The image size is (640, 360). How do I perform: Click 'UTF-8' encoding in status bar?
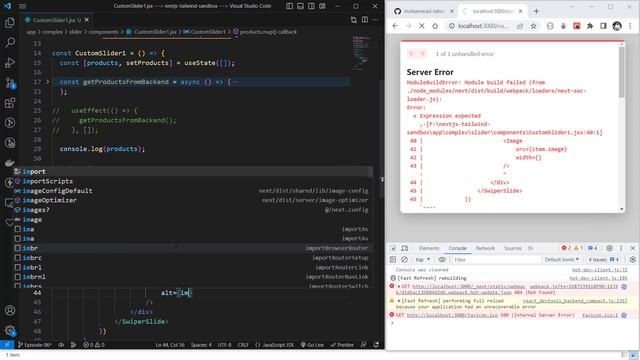pos(224,345)
